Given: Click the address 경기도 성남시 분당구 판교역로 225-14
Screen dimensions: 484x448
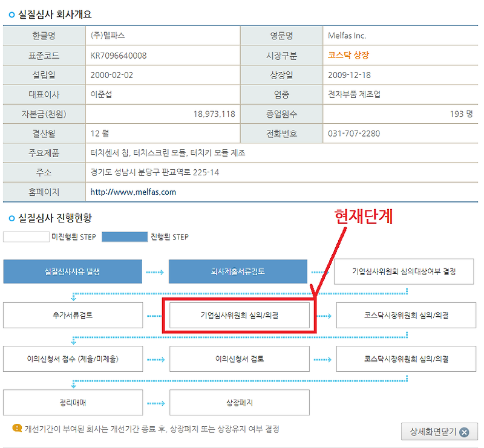Looking at the screenshot, I should (155, 172).
